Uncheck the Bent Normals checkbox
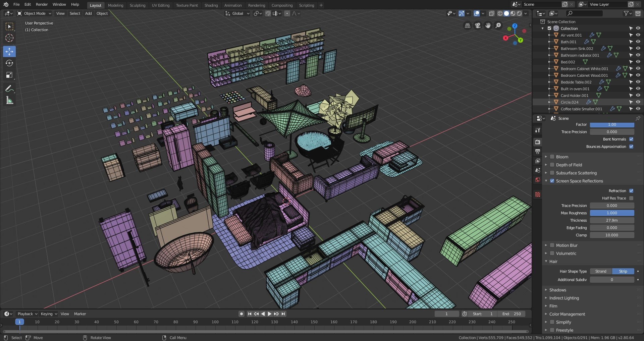 (x=631, y=139)
